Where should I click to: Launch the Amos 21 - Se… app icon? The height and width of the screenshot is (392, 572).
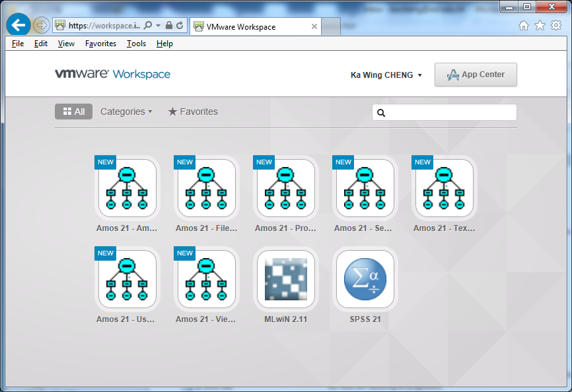pyautogui.click(x=365, y=188)
